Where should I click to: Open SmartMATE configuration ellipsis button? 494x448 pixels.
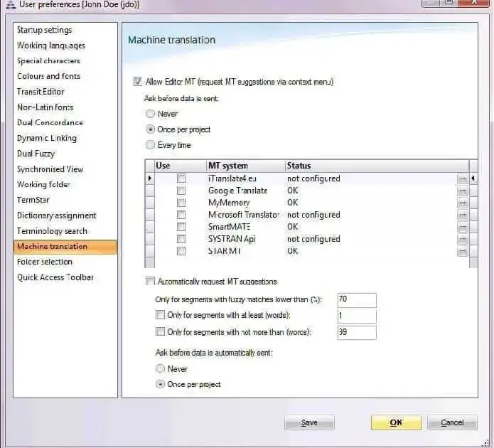[462, 227]
